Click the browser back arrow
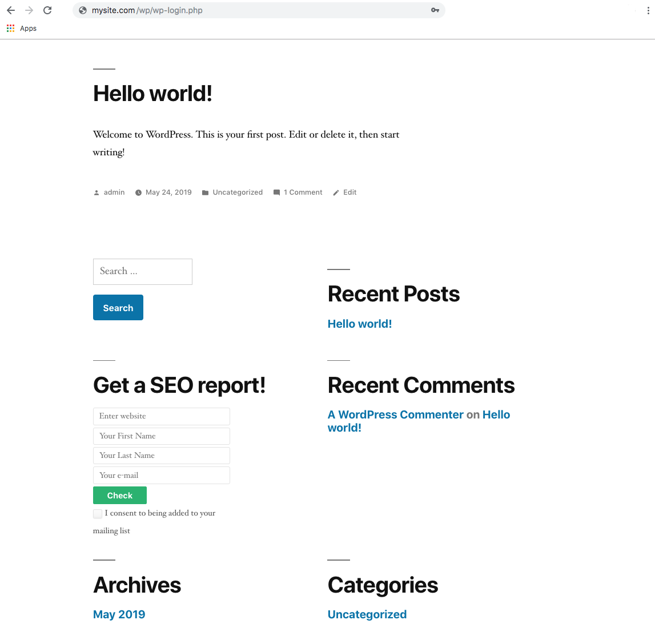 click(x=11, y=10)
